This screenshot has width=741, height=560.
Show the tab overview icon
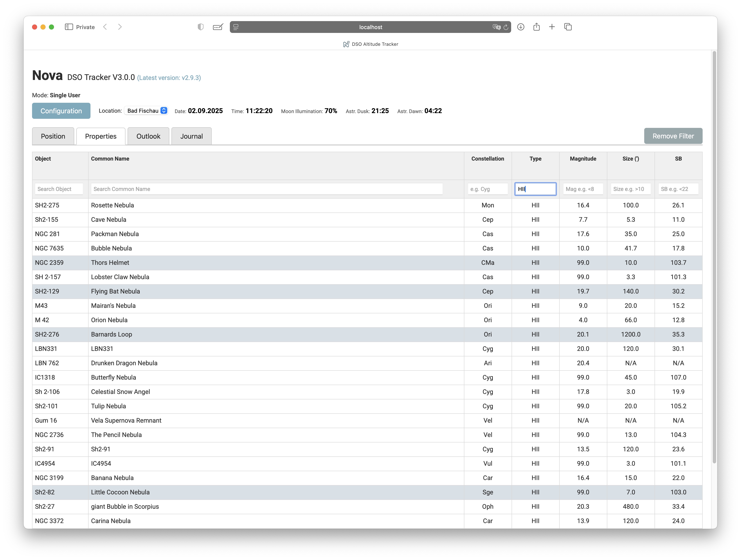tap(568, 27)
